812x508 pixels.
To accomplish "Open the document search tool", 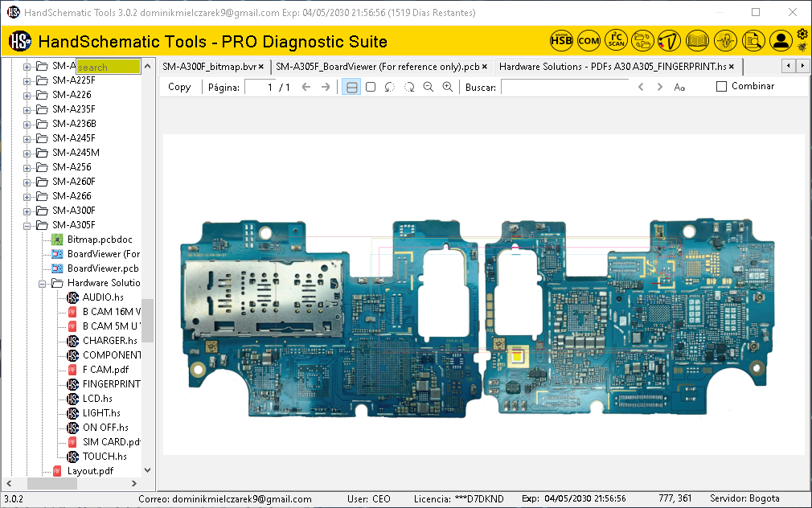I will coord(753,40).
